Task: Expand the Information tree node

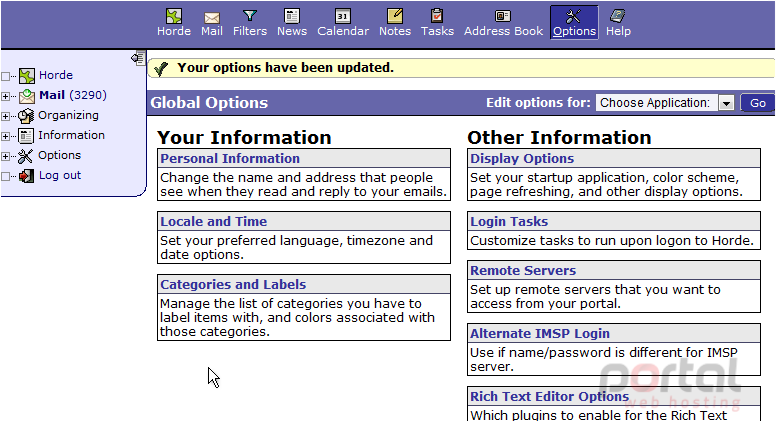Action: 5,136
